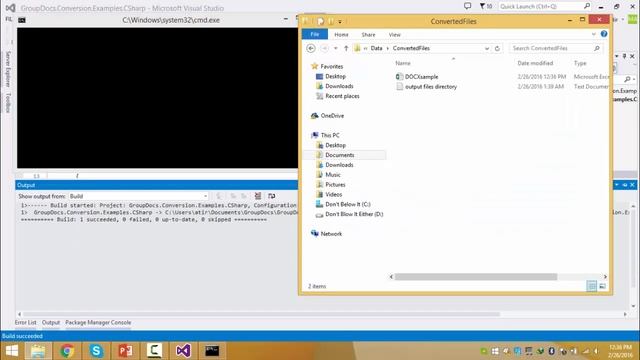Click the Output panel horizontal scrollbar
The width and height of the screenshot is (640, 360).
(261, 314)
